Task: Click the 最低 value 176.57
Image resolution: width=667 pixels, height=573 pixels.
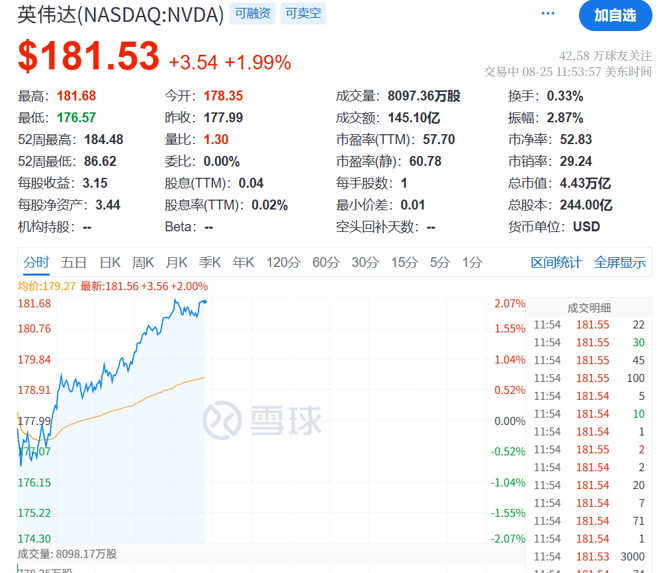Action: (x=77, y=117)
